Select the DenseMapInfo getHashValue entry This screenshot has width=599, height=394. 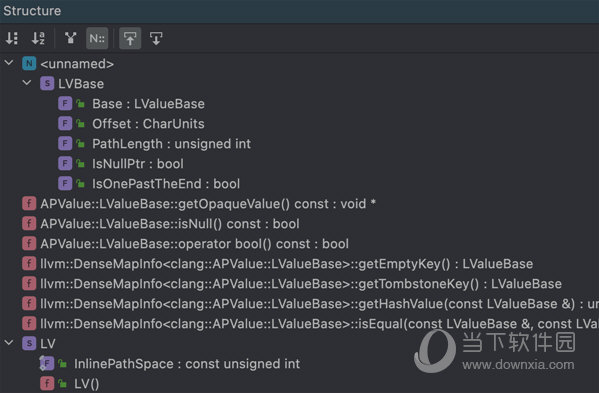(x=319, y=304)
